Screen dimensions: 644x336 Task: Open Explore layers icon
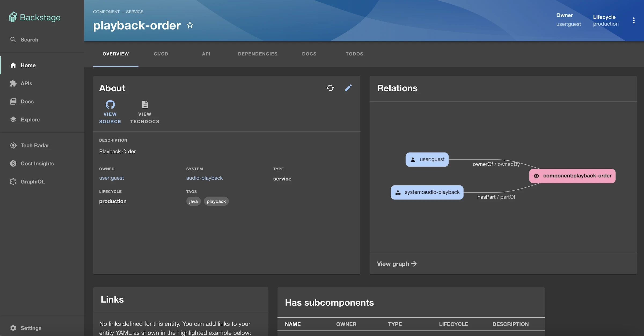coord(13,120)
